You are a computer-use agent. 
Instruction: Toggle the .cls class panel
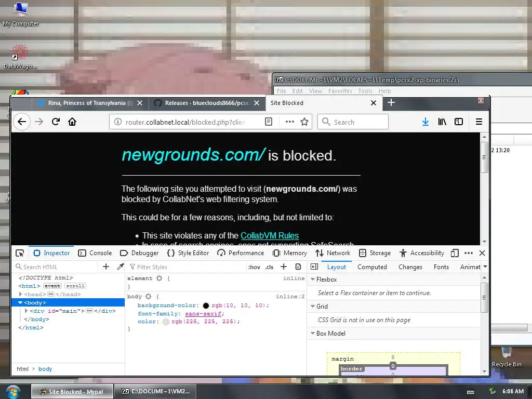[x=270, y=267]
